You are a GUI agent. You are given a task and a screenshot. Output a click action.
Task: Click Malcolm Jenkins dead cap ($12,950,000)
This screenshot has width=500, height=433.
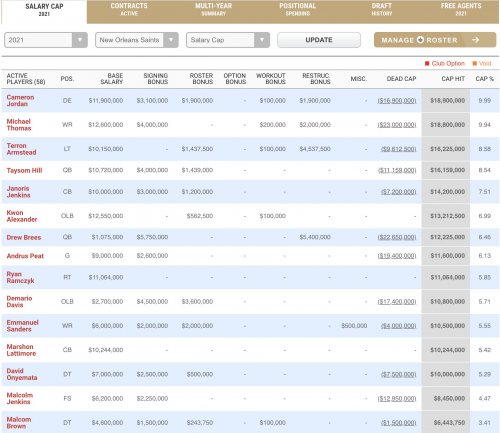pyautogui.click(x=397, y=398)
